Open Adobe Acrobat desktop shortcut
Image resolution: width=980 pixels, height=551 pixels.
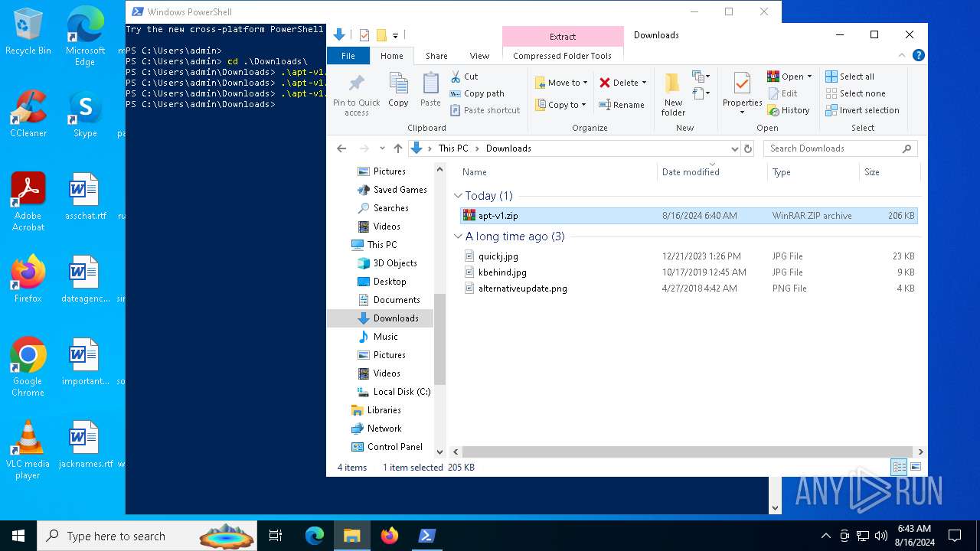pyautogui.click(x=28, y=201)
